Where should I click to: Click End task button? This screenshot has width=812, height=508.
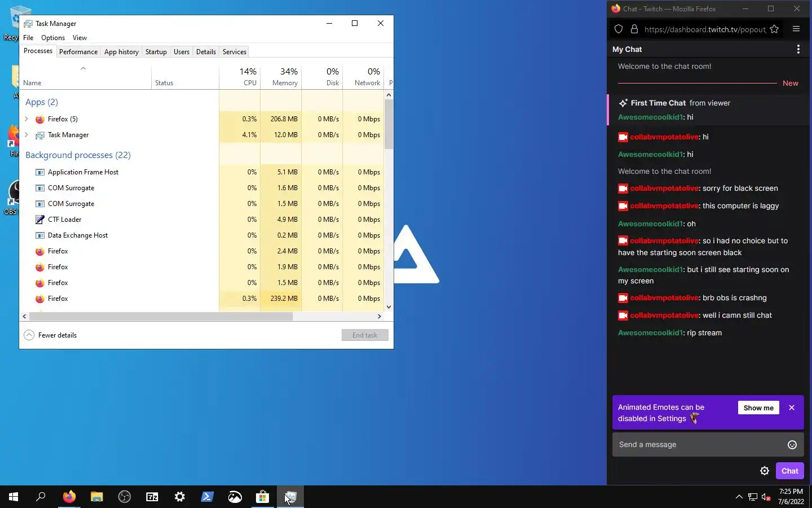click(365, 335)
